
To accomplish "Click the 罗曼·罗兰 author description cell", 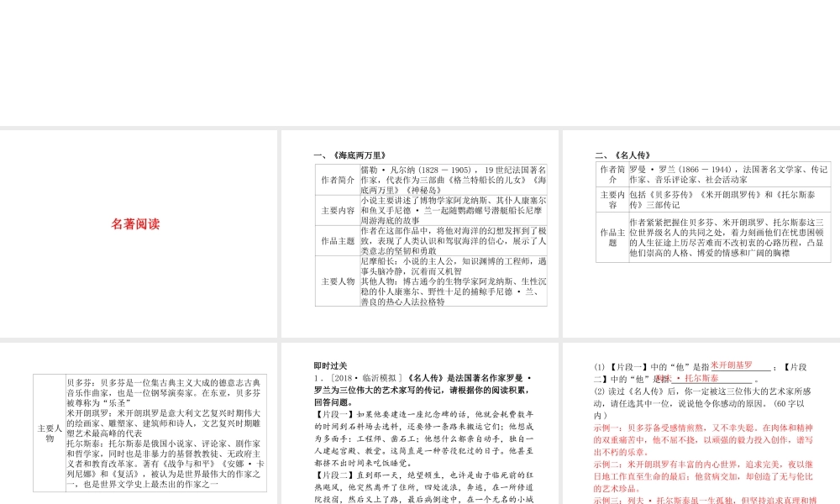I will (x=730, y=174).
